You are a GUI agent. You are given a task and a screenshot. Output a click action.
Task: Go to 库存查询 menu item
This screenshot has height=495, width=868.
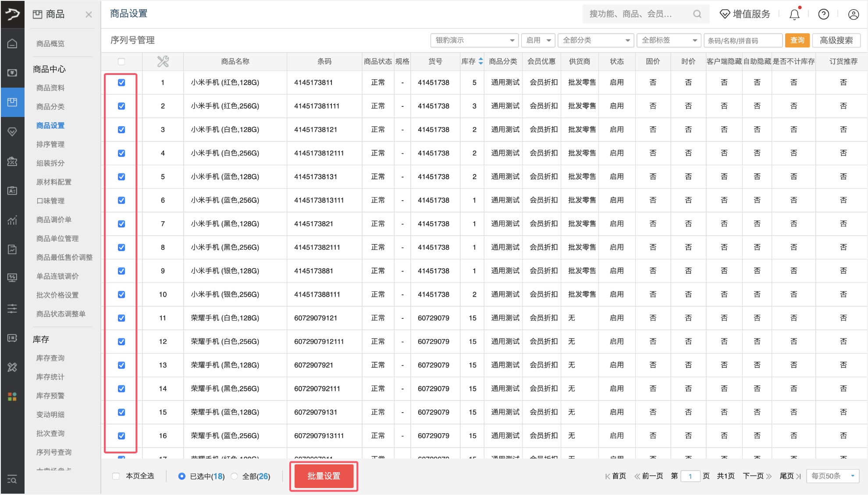tap(50, 358)
